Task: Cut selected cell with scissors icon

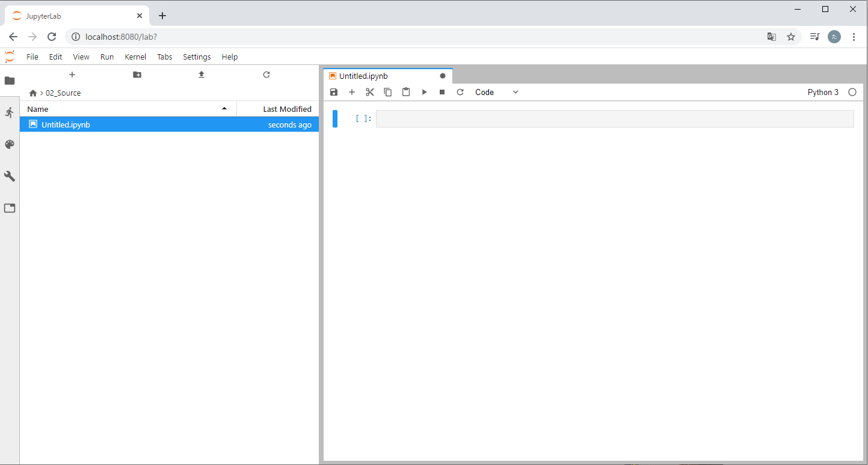Action: click(370, 92)
